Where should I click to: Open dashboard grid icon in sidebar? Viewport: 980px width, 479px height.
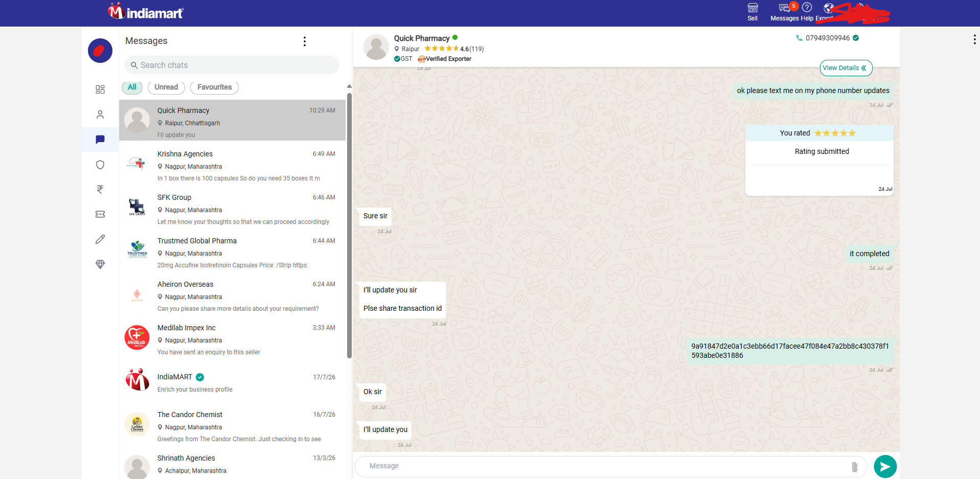point(100,89)
